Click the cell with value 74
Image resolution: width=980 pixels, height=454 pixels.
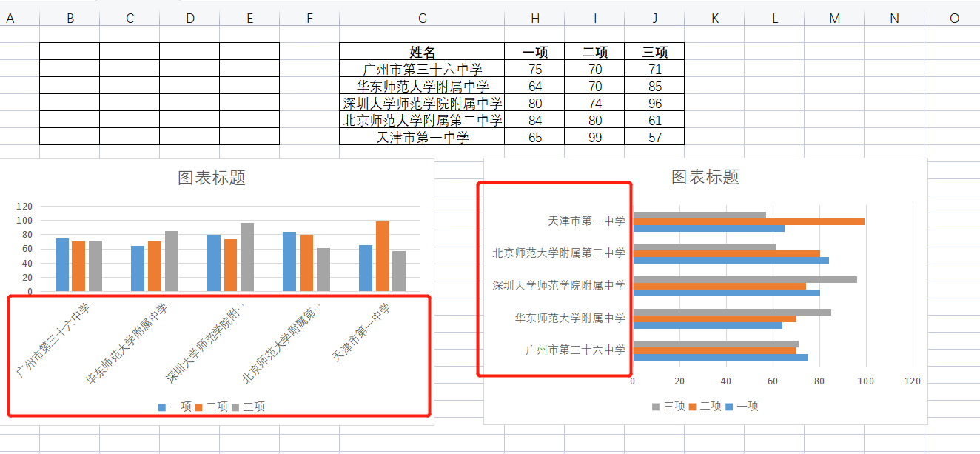coord(594,103)
